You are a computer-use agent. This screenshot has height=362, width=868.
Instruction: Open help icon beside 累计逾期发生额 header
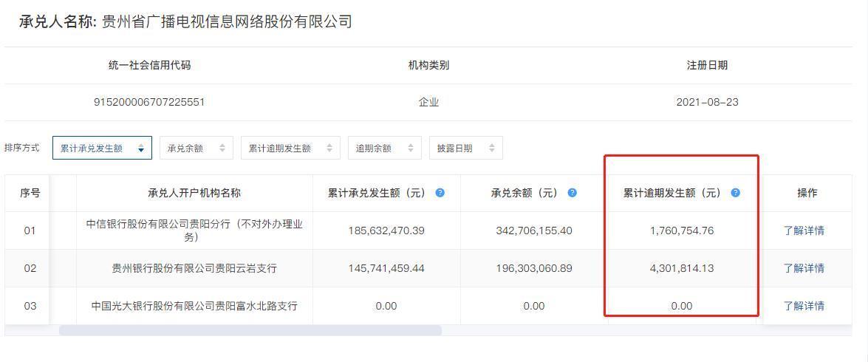[735, 193]
